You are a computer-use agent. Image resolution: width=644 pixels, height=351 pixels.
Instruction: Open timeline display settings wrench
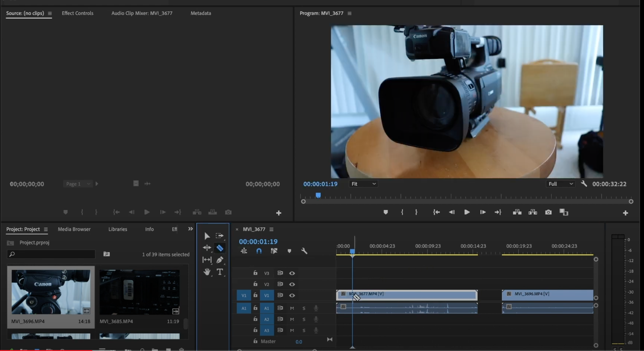[304, 251]
